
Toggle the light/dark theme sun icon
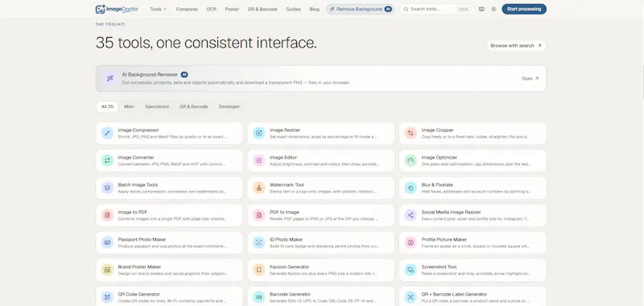(493, 9)
